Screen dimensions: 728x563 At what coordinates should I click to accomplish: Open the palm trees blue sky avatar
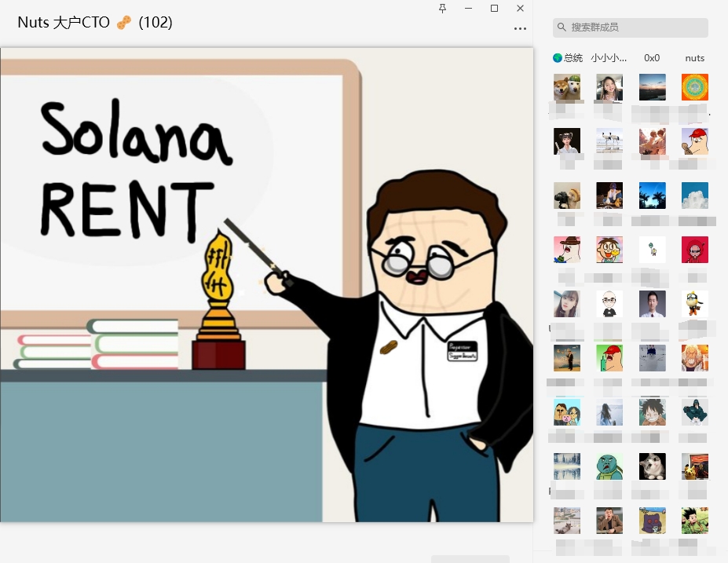point(653,196)
